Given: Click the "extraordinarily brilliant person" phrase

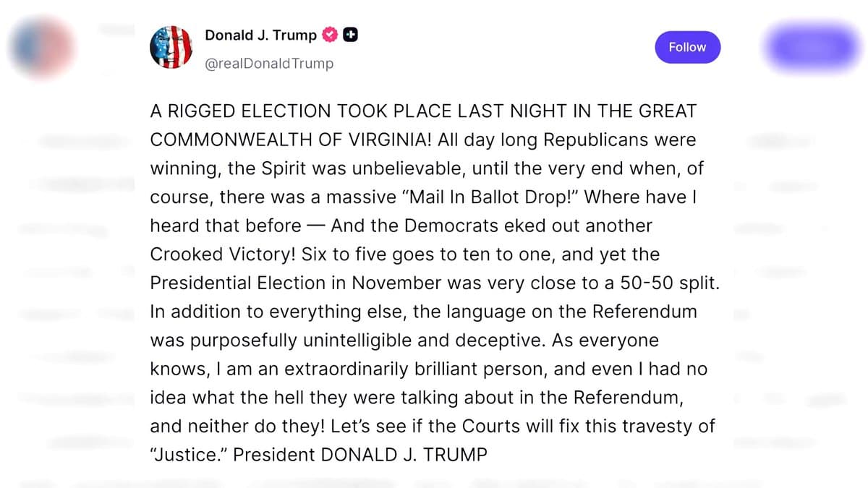Looking at the screenshot, I should [414, 369].
